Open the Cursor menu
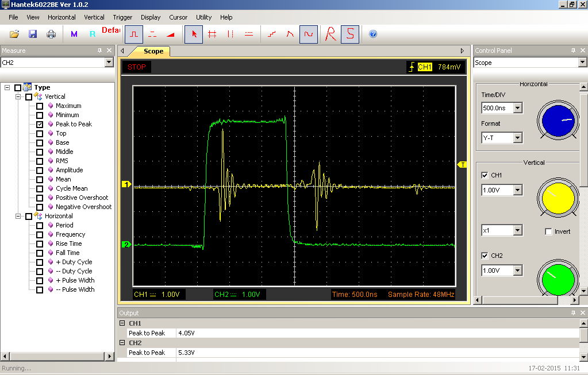The width and height of the screenshot is (588, 375). (x=178, y=17)
